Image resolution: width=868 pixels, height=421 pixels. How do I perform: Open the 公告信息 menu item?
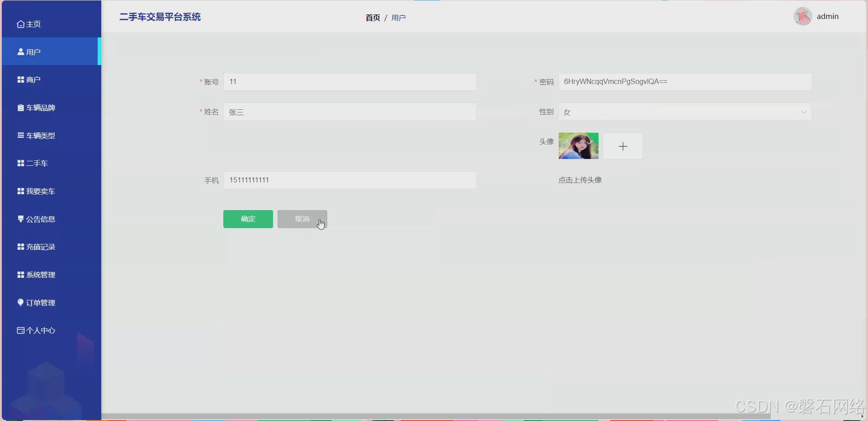[52, 219]
